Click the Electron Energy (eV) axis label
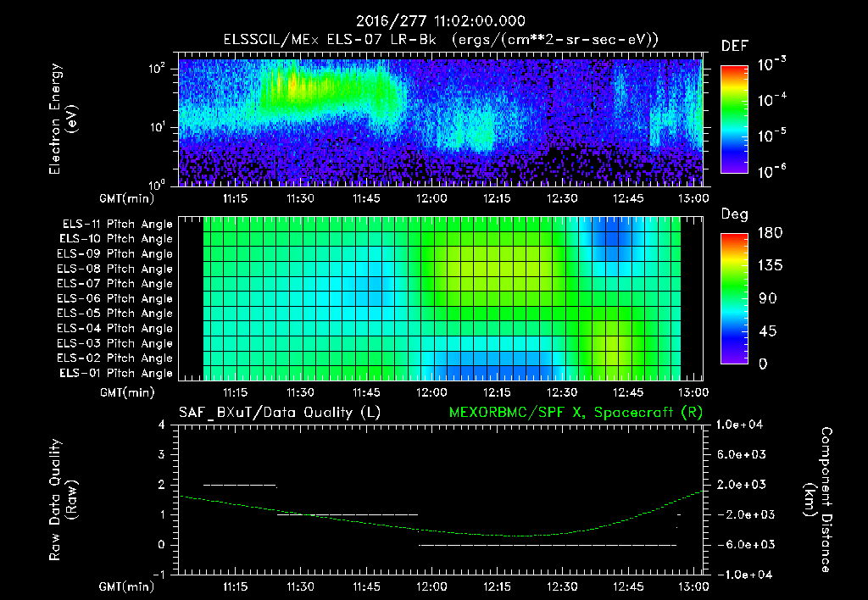Screen dimensions: 868x600 click(63, 119)
